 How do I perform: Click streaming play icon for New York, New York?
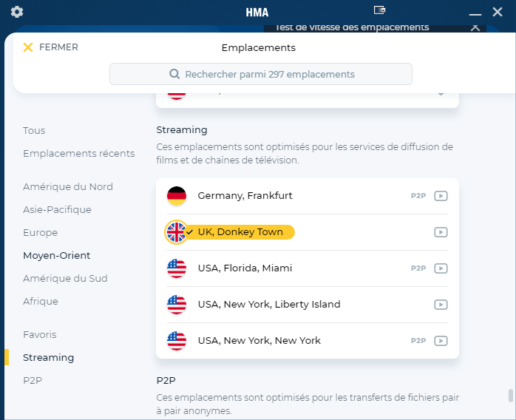point(441,341)
